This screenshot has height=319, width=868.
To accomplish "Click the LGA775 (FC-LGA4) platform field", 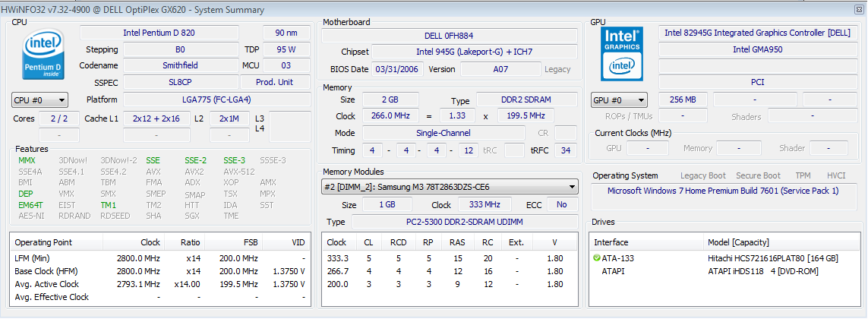I will tap(216, 99).
